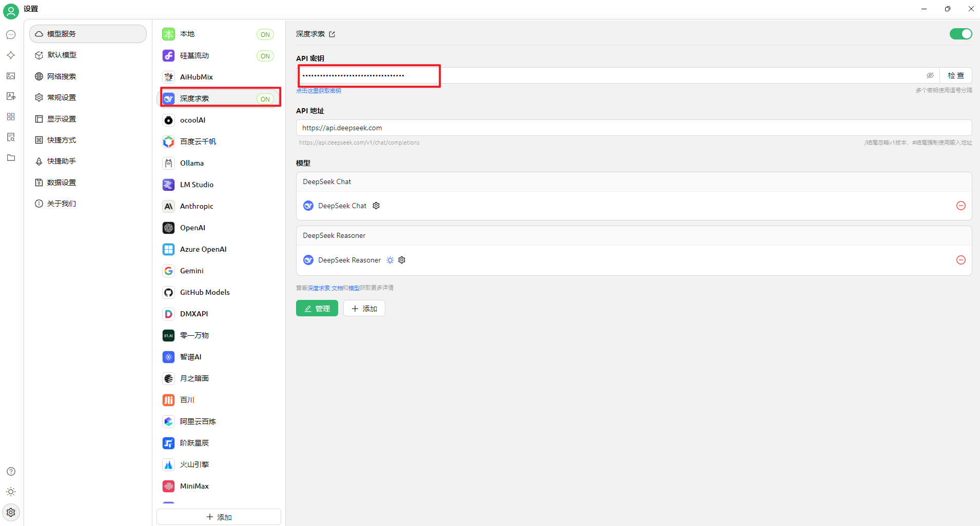Toggle the light/dark theme sun icon
The width and height of the screenshot is (980, 526).
point(11,492)
